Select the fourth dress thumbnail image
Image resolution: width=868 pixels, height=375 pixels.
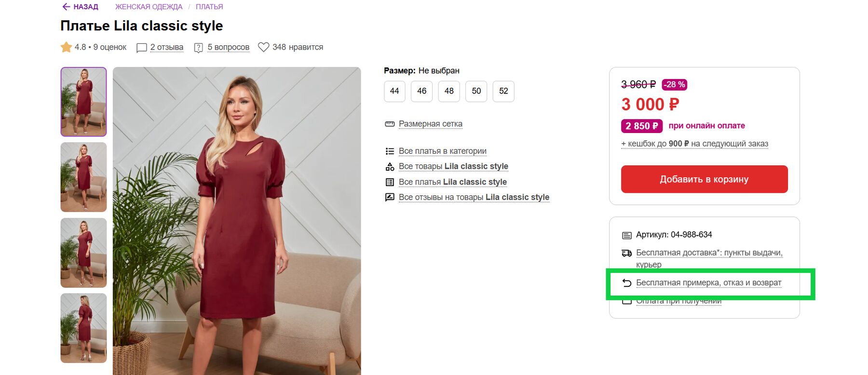pos(83,328)
